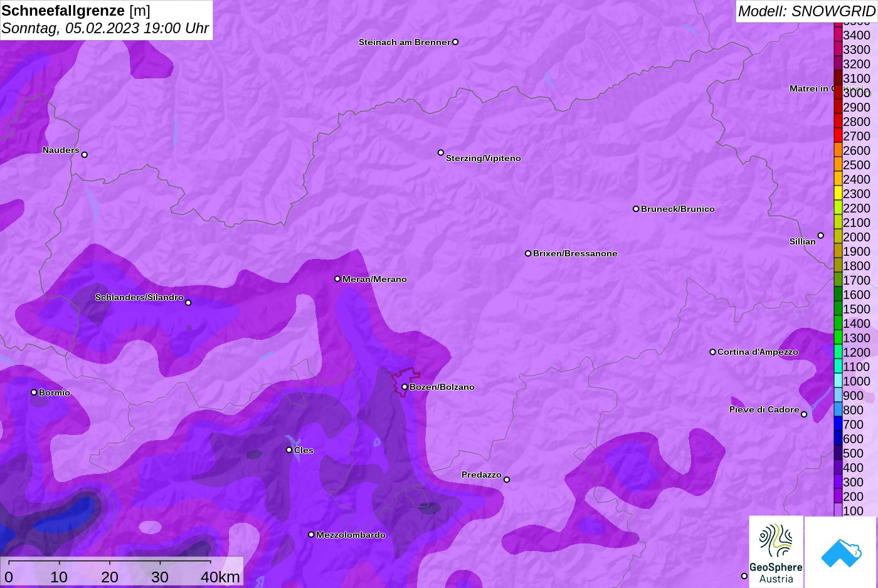This screenshot has height=588, width=878.
Task: Select the Cortina d'Ampezzo marker
Action: coord(712,352)
